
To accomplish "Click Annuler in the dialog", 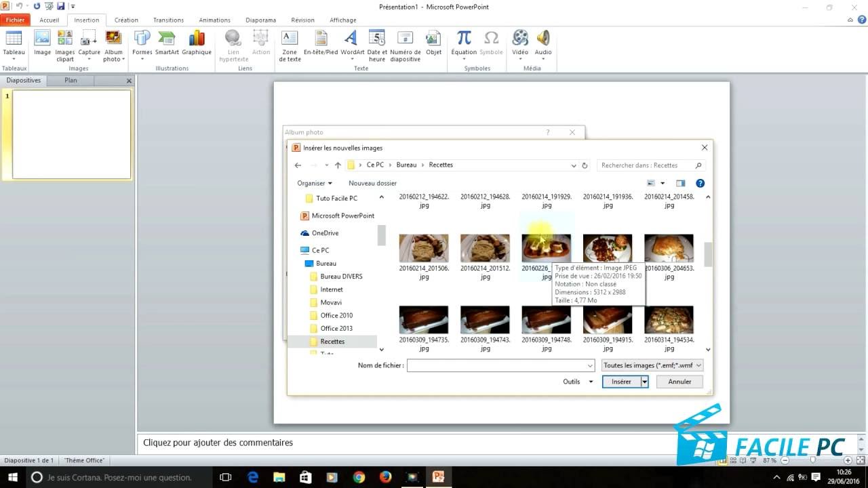I will pyautogui.click(x=679, y=382).
